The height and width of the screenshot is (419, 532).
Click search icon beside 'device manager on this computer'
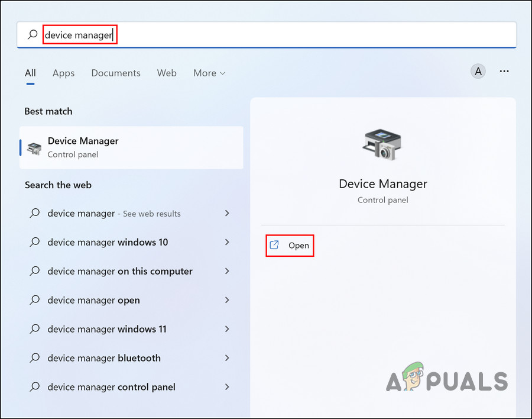click(x=35, y=271)
